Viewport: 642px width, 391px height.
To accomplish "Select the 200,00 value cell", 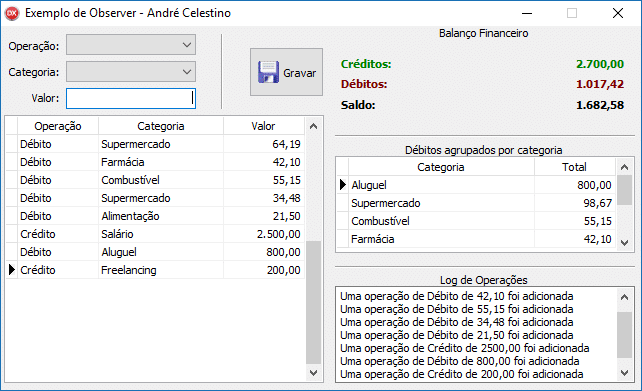I will click(264, 270).
